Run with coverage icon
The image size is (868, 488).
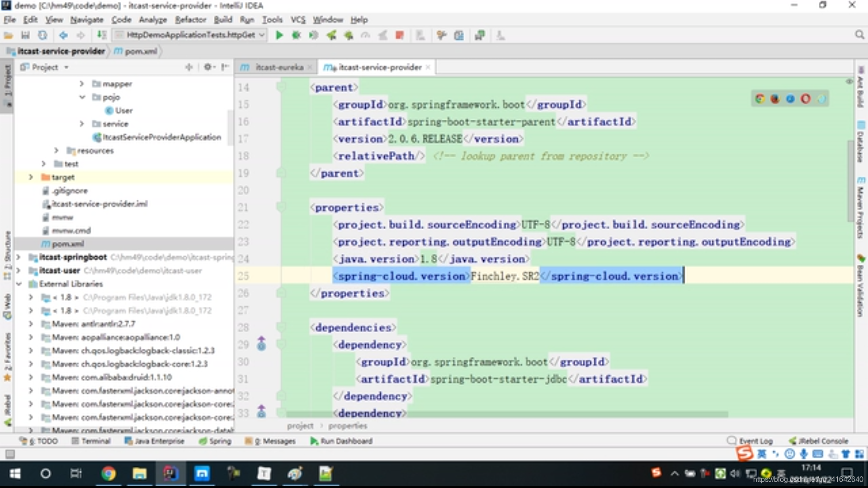coord(313,35)
